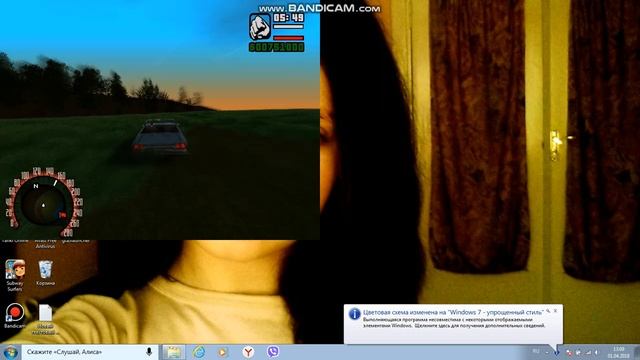Click the 05:49 game clock
This screenshot has height=360, width=640.
(x=288, y=18)
